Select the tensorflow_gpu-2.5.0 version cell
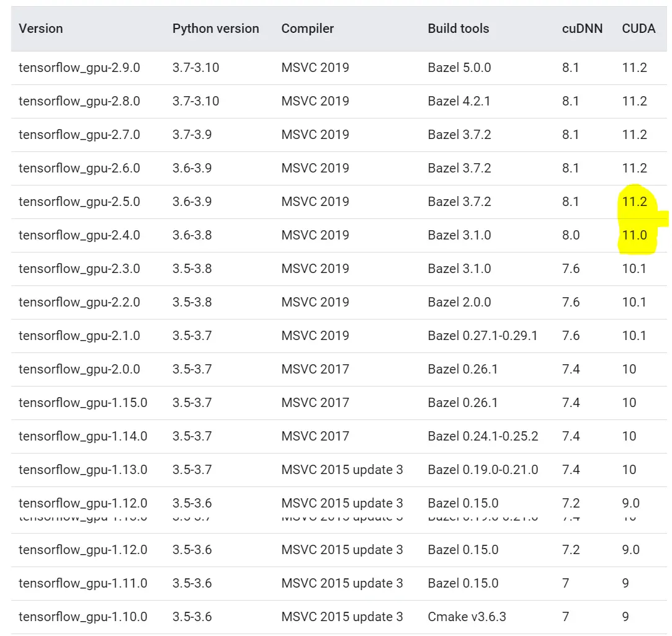 coord(79,202)
